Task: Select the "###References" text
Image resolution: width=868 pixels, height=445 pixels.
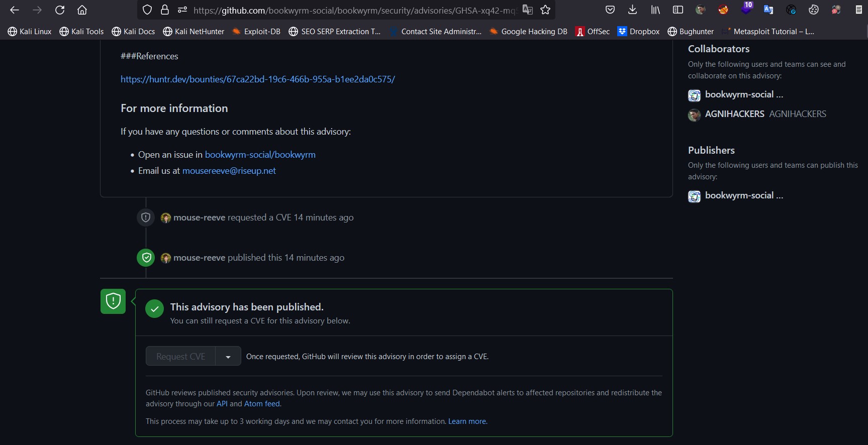Action: point(149,56)
